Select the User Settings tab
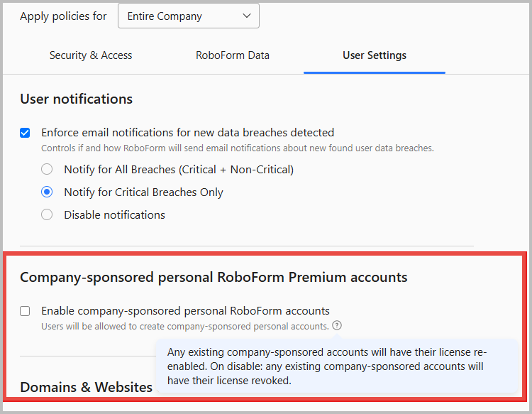 click(375, 55)
